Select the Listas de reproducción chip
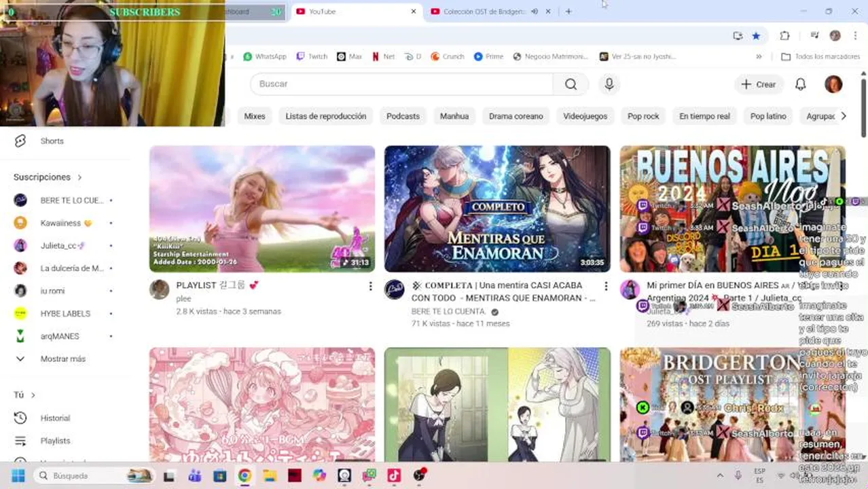The width and height of the screenshot is (868, 489). [x=326, y=116]
